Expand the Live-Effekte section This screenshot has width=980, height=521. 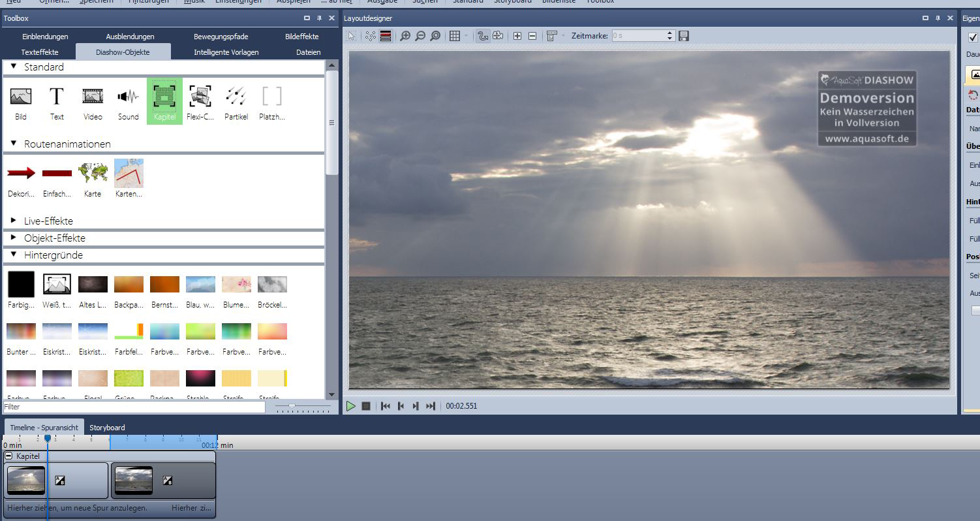pos(14,221)
